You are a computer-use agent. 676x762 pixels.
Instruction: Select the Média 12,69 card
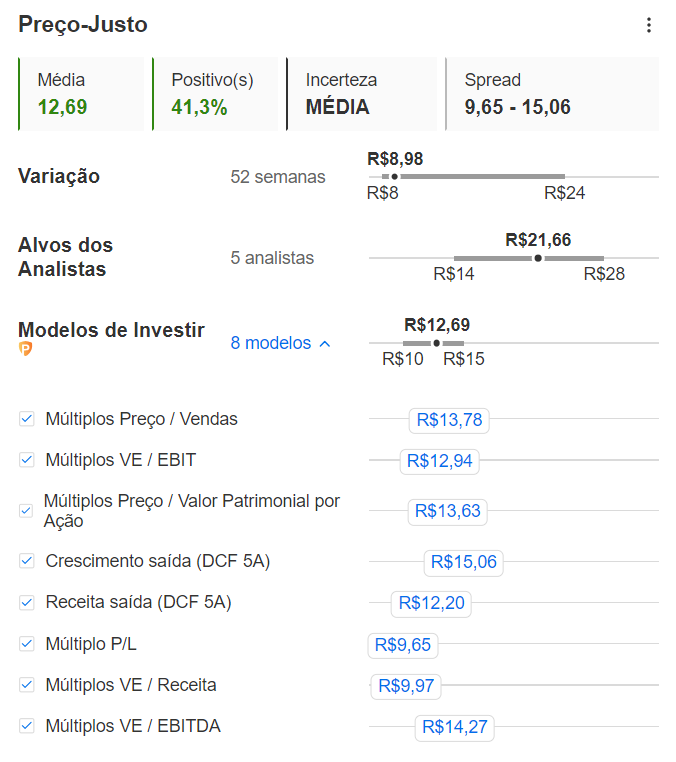point(84,94)
